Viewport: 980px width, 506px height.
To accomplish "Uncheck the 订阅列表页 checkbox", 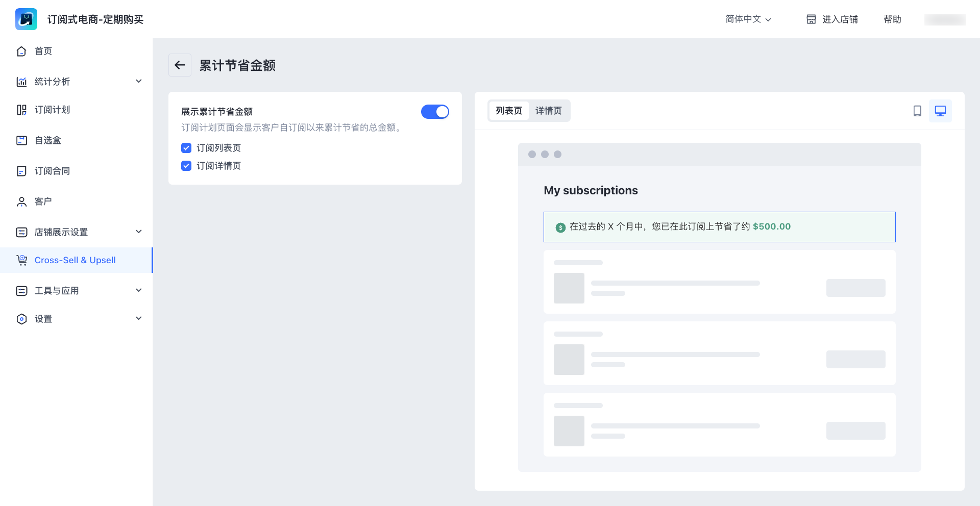I will 186,148.
